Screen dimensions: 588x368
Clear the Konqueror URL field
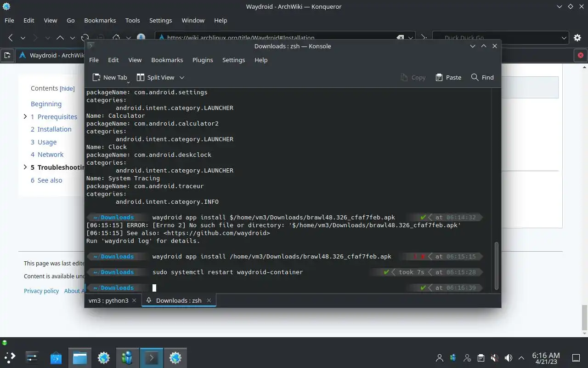click(x=400, y=38)
